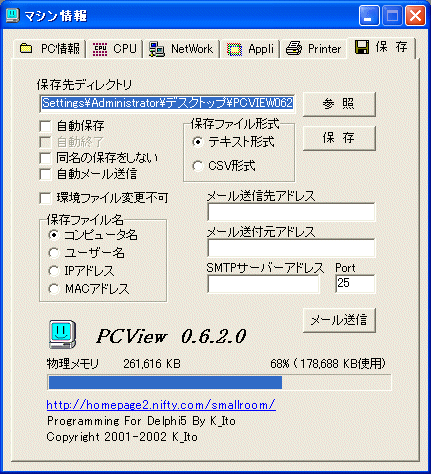This screenshot has width=431, height=474.
Task: Click the NetWork computers icon
Action: (x=157, y=49)
